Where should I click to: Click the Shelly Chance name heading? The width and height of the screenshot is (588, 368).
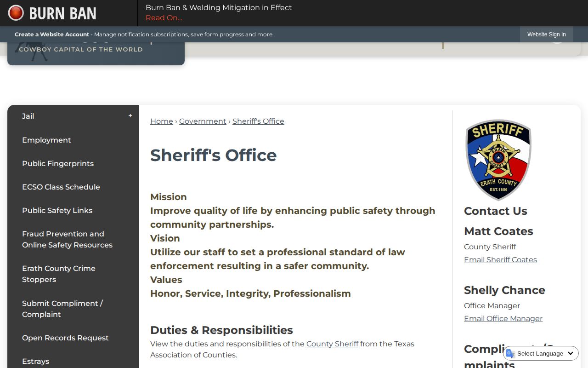coord(504,290)
